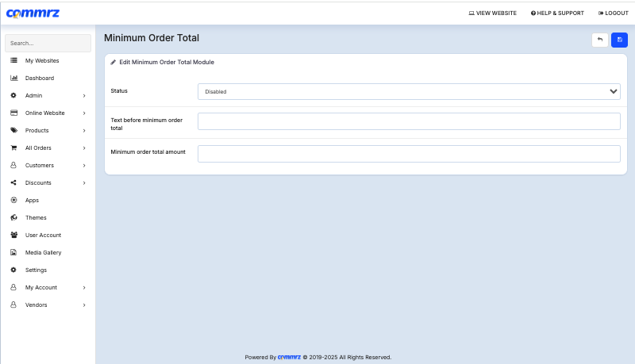Log out using the Logout link
This screenshot has width=635, height=364.
(613, 13)
